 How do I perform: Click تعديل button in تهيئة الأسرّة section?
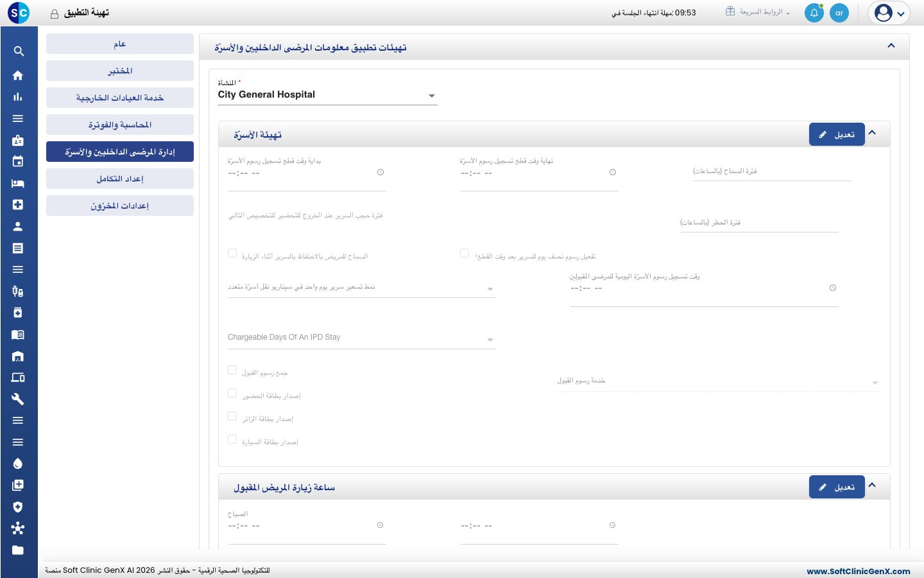pyautogui.click(x=837, y=134)
